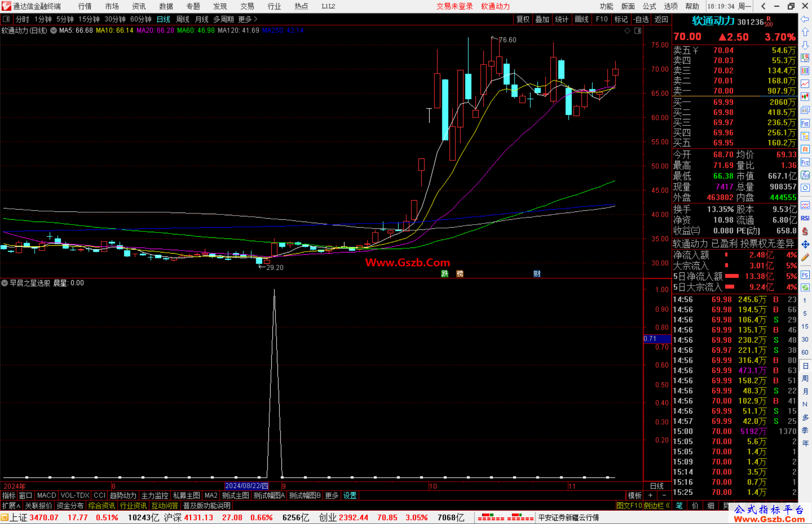
Task: Click the green refresh icon in sidebar
Action: click(805, 288)
